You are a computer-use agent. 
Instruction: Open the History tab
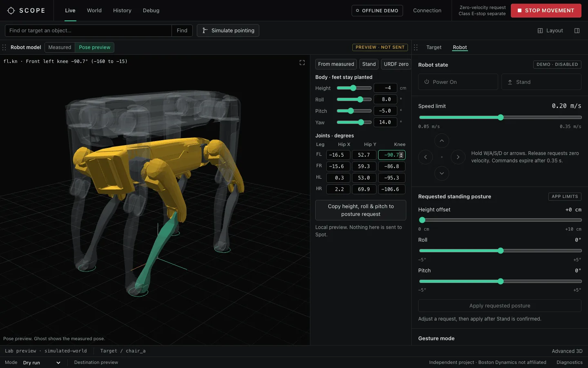point(122,11)
